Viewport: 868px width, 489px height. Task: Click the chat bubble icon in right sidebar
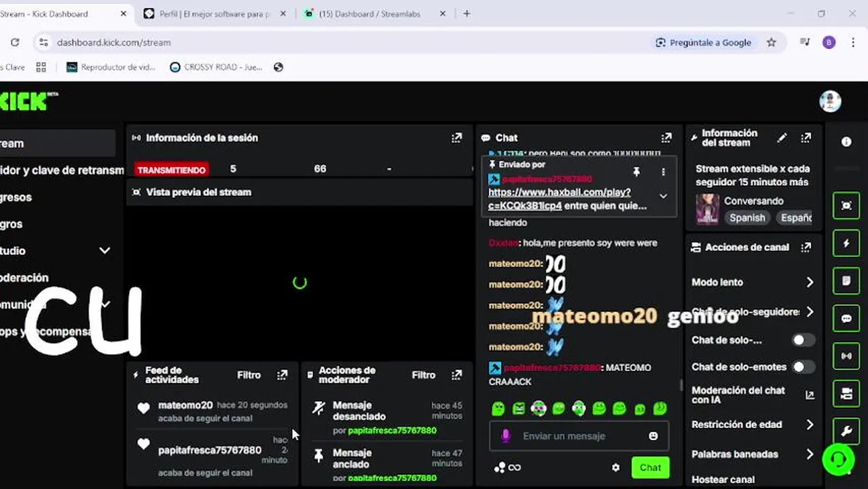846,318
